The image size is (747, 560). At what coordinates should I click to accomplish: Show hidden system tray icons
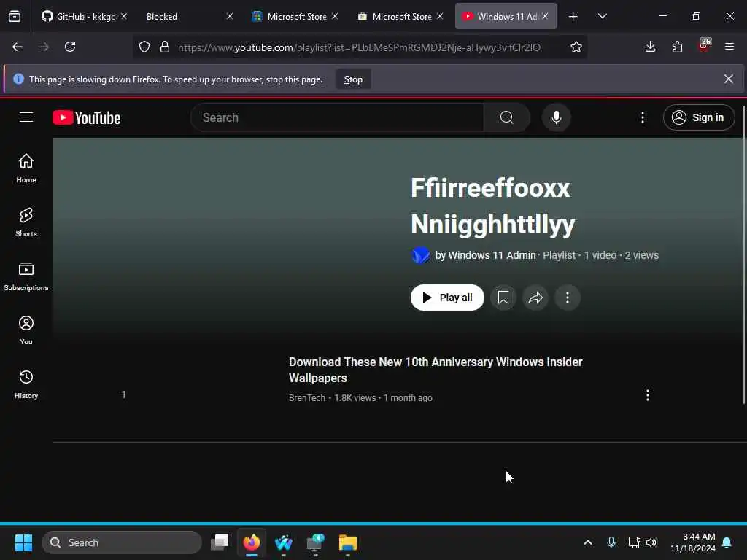(588, 542)
